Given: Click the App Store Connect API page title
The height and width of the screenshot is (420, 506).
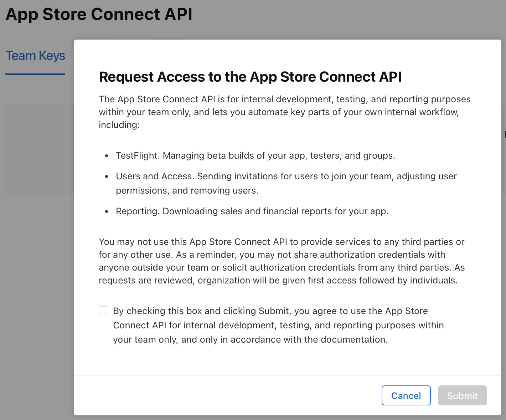Looking at the screenshot, I should [x=99, y=15].
